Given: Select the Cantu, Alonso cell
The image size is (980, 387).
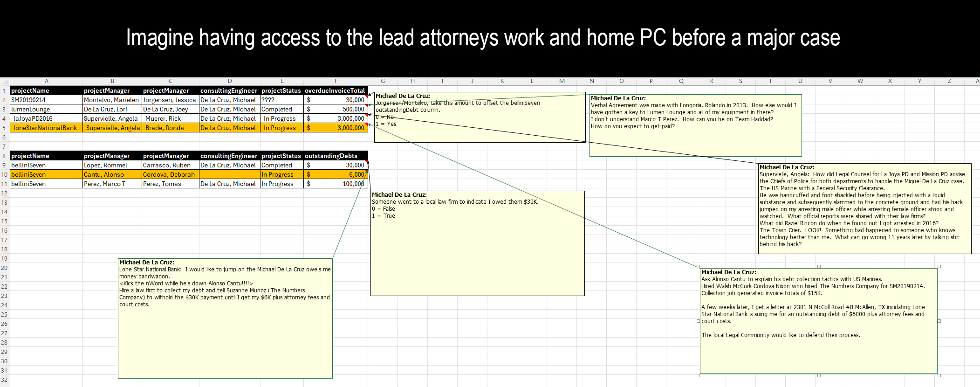Looking at the screenshot, I should click(112, 174).
